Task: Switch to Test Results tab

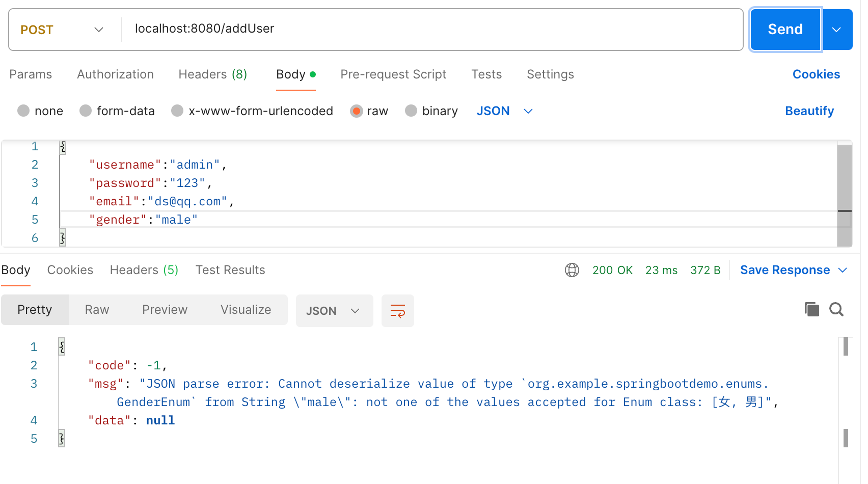Action: click(230, 270)
